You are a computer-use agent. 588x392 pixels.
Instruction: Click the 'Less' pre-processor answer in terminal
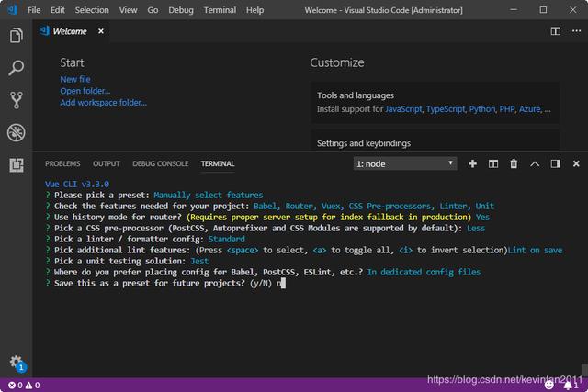click(x=476, y=228)
